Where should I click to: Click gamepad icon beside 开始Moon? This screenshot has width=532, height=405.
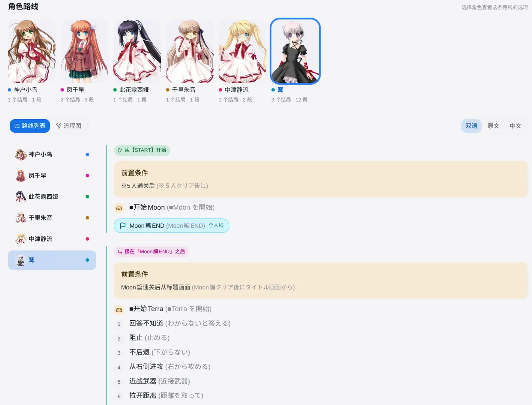point(119,208)
